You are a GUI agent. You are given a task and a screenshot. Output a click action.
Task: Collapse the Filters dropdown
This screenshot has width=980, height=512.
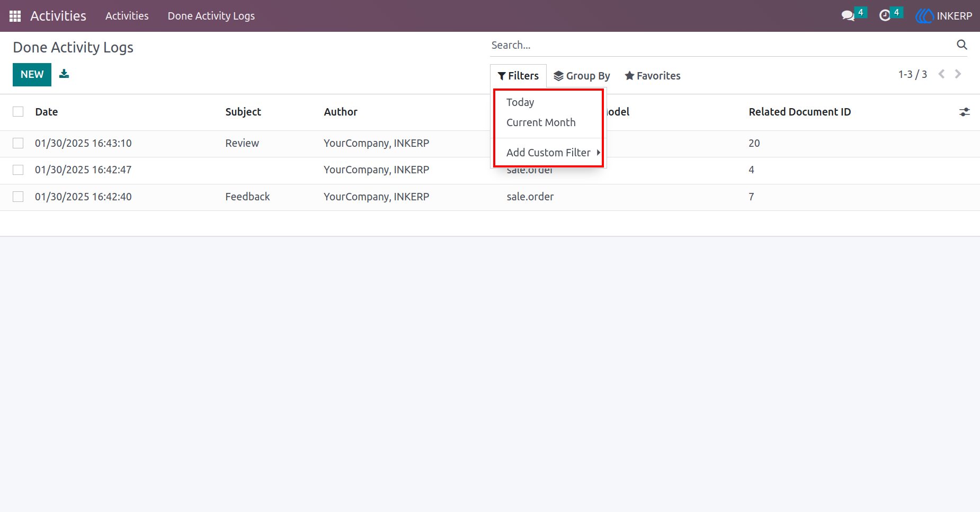coord(518,76)
